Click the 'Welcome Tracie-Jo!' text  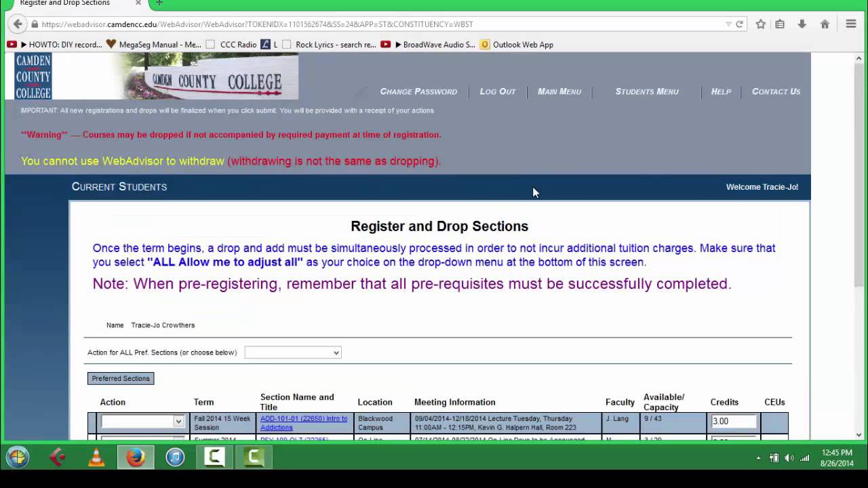click(762, 187)
